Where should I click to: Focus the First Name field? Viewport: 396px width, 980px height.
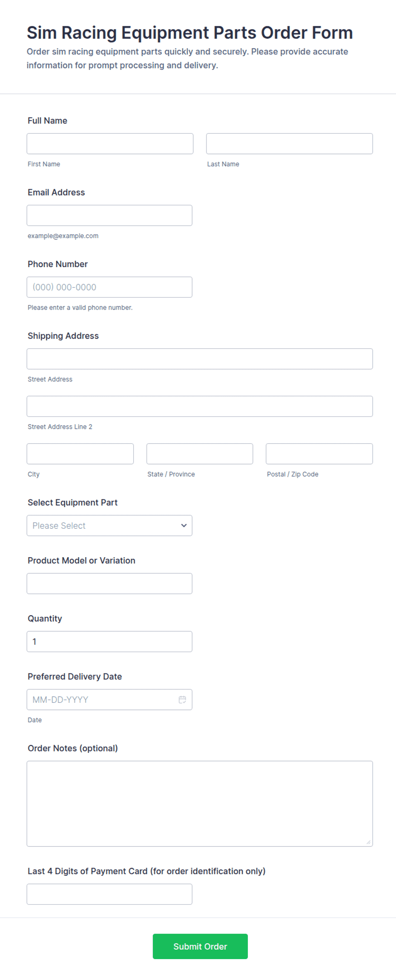click(110, 144)
